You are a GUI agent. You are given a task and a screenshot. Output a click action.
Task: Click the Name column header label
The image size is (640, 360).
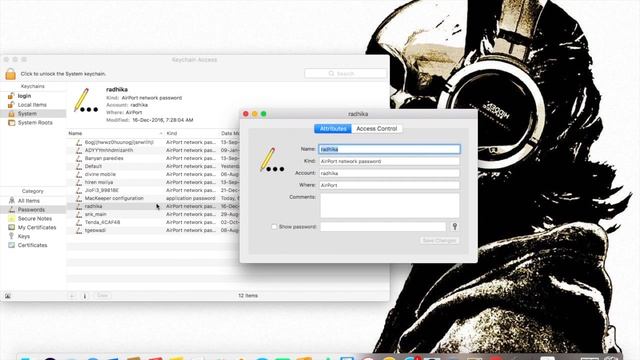pos(76,133)
